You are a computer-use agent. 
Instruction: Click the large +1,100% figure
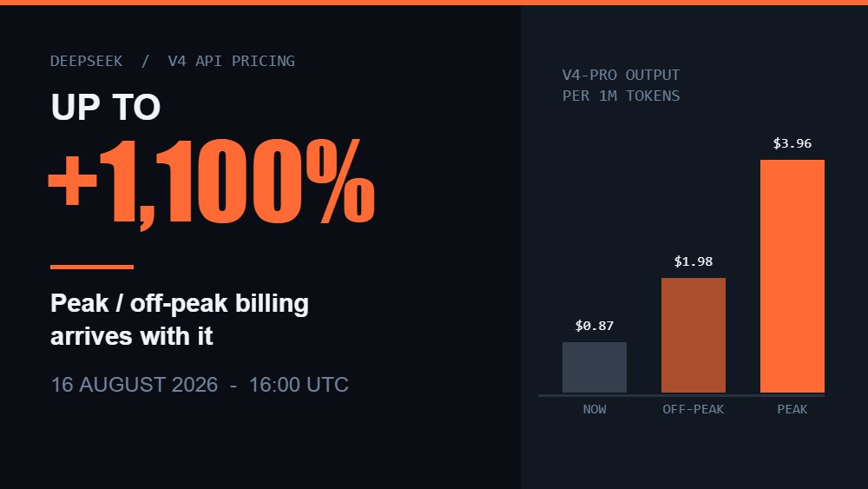pos(212,182)
